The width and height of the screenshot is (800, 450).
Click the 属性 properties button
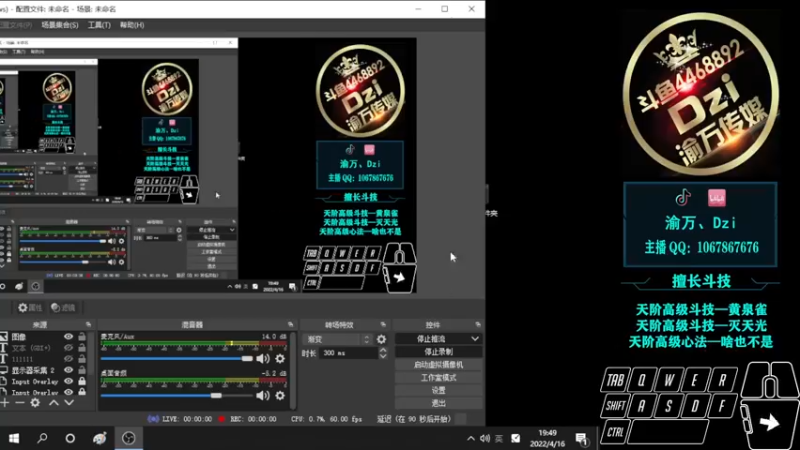30,308
